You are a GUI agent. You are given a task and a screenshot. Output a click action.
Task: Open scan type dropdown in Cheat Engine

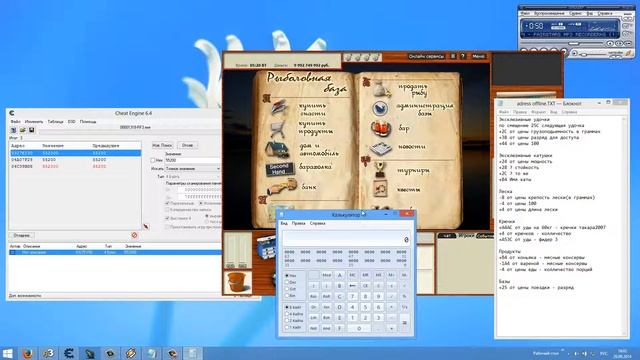(x=193, y=169)
